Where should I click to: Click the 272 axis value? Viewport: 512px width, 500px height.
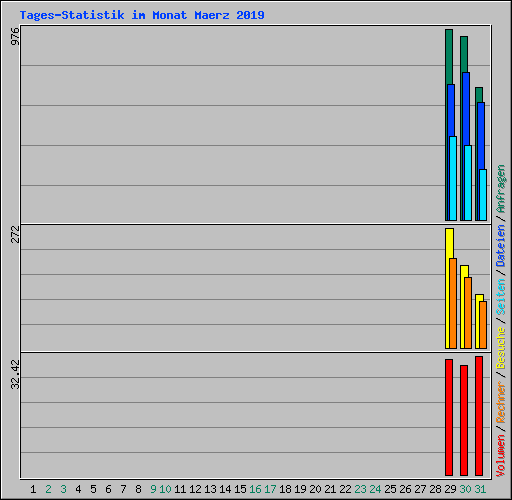[x=15, y=234]
